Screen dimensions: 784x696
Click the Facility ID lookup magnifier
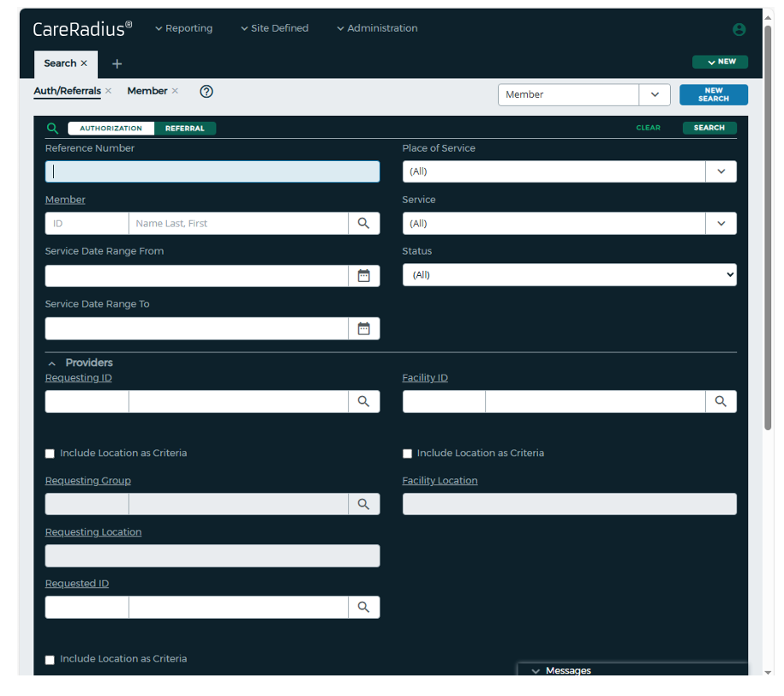[721, 401]
